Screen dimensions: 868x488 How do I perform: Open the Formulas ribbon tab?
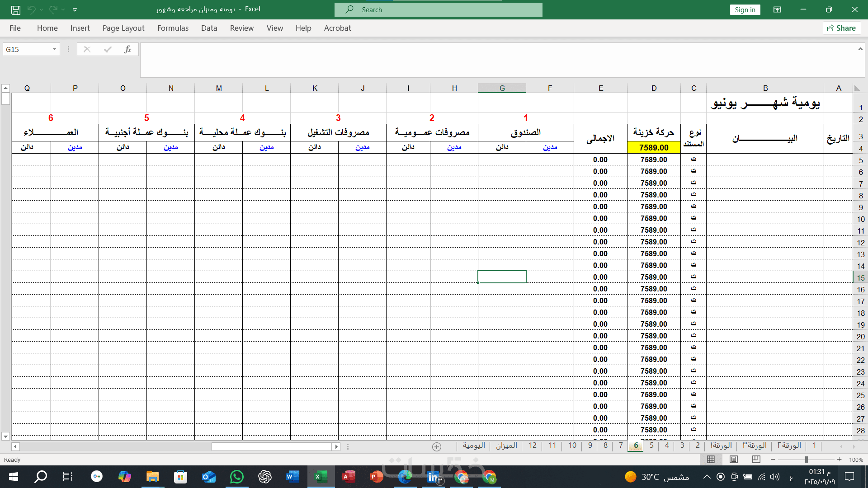click(173, 28)
